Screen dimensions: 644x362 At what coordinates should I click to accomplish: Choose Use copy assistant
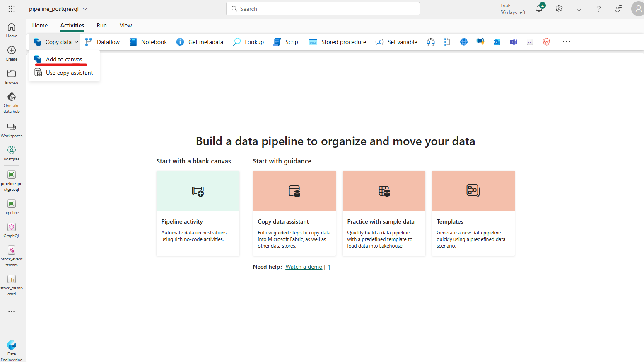click(64, 73)
